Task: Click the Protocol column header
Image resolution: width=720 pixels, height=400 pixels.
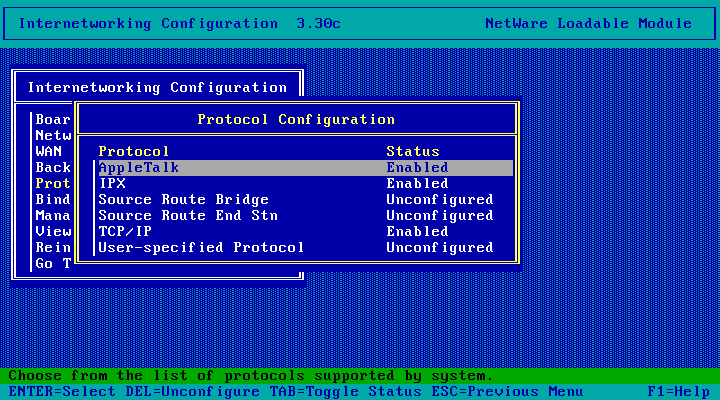Action: [x=134, y=152]
